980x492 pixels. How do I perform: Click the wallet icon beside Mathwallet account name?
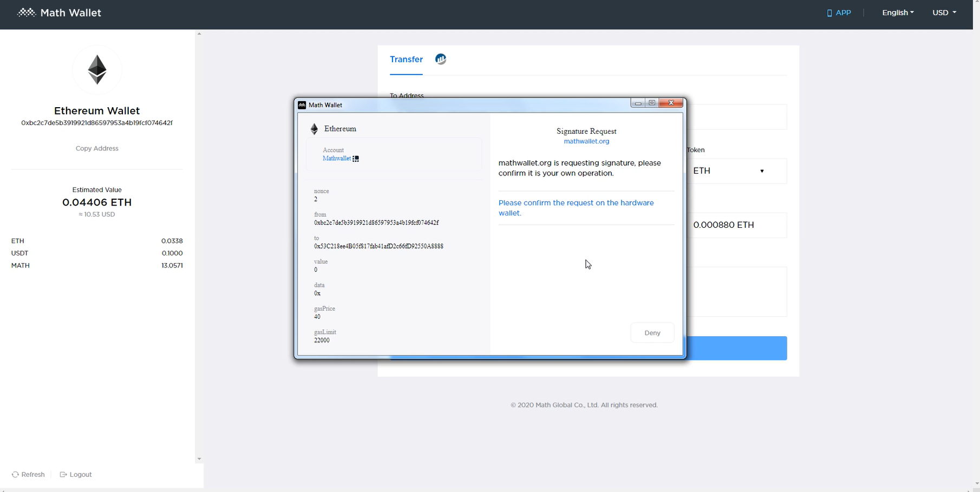point(356,158)
